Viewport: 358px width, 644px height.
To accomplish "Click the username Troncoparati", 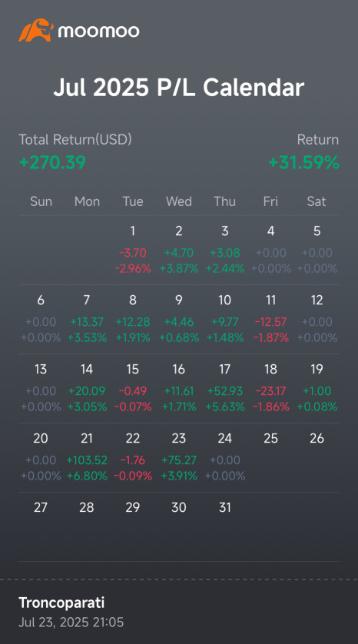I will pyautogui.click(x=61, y=603).
